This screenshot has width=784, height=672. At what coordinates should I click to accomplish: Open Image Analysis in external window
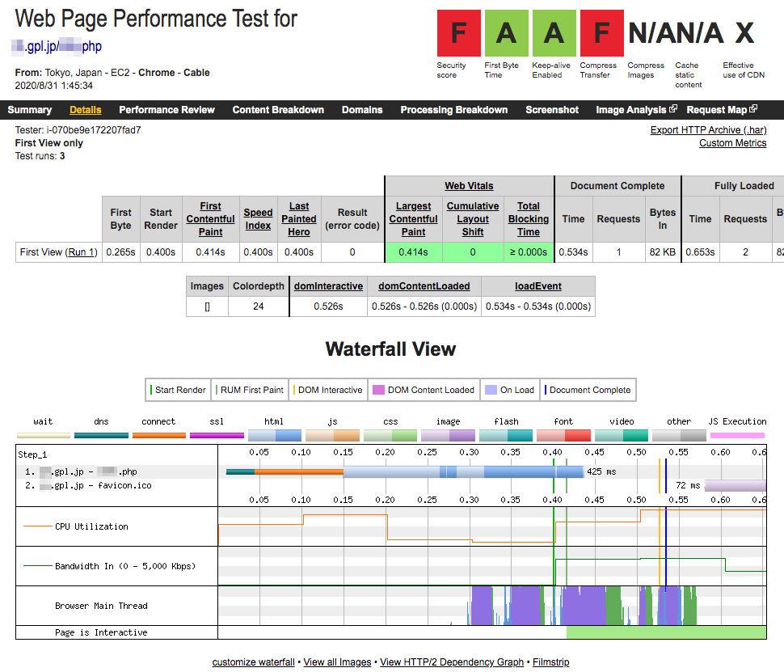click(x=636, y=110)
